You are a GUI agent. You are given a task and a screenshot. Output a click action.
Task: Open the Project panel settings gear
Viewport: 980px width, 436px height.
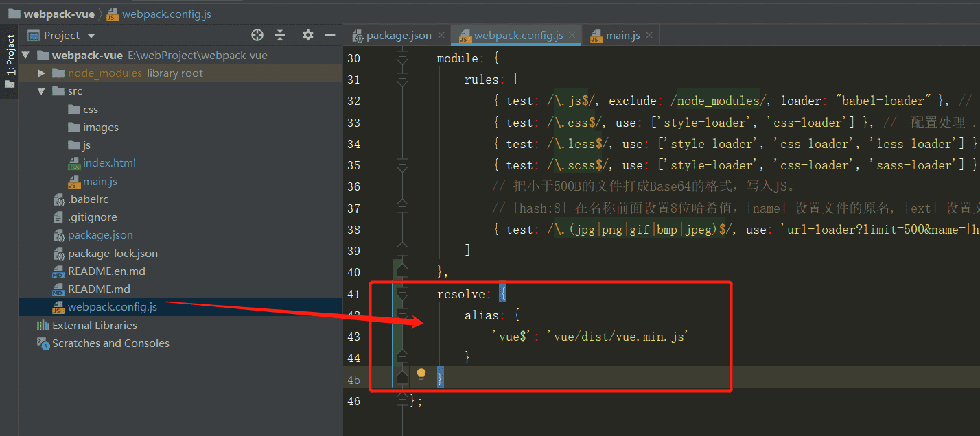tap(308, 35)
